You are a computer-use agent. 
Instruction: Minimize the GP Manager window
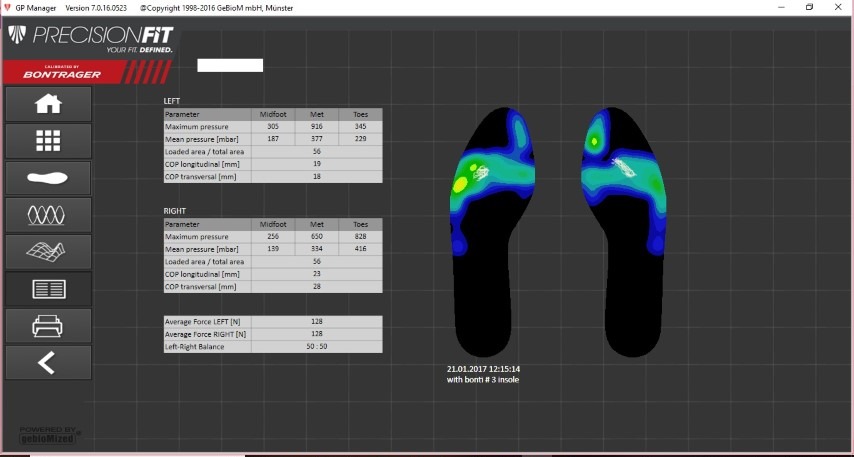(x=780, y=7)
